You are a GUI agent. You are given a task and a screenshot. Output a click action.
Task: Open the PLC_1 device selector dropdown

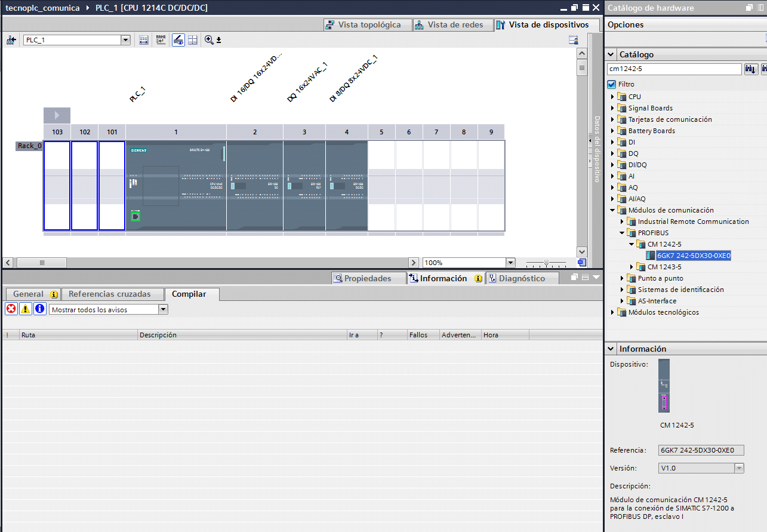[125, 40]
